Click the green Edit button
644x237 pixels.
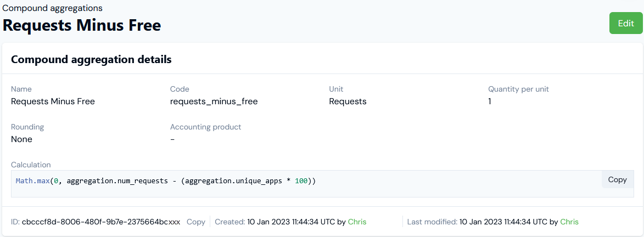point(626,23)
